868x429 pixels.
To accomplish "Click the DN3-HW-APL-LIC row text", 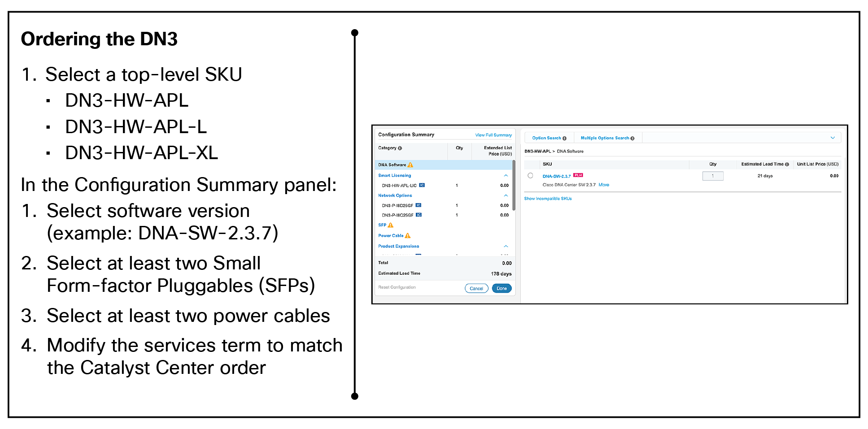I will pos(399,186).
